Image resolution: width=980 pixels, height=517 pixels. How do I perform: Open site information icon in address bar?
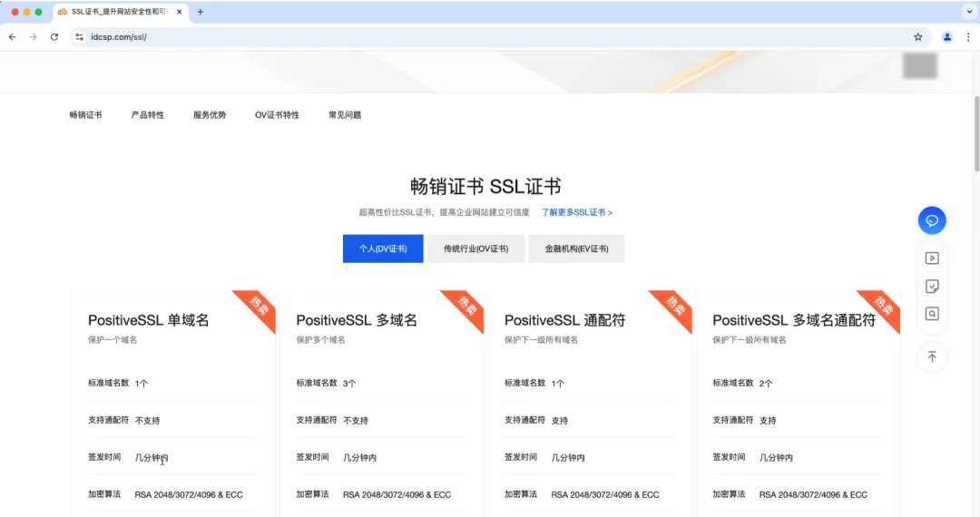point(79,37)
